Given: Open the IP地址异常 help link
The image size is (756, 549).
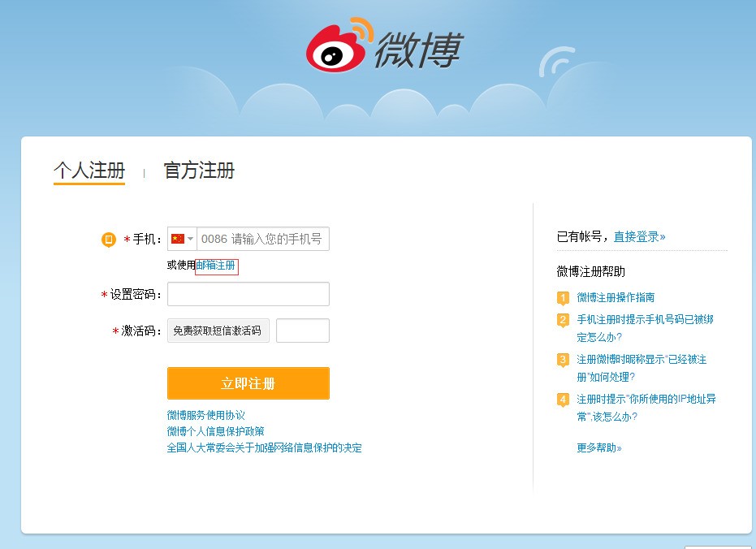Looking at the screenshot, I should tap(646, 408).
